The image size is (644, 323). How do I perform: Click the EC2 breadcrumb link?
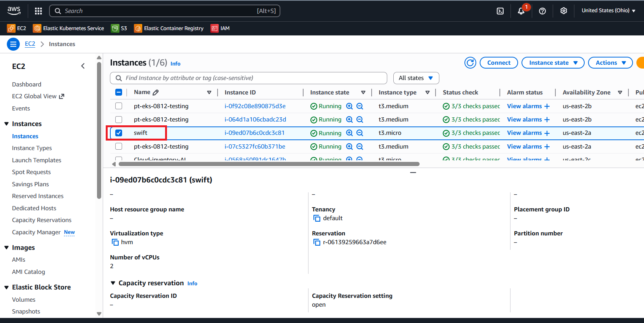pyautogui.click(x=30, y=44)
